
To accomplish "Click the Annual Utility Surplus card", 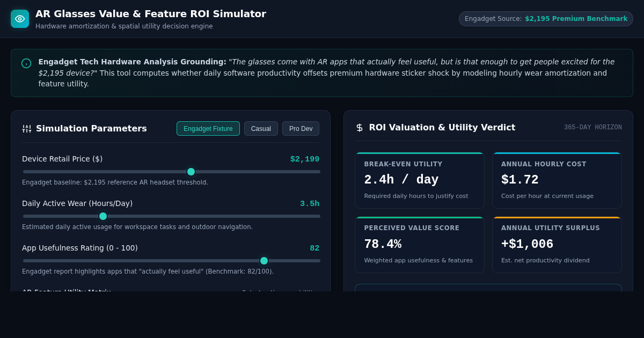I will pos(557,245).
